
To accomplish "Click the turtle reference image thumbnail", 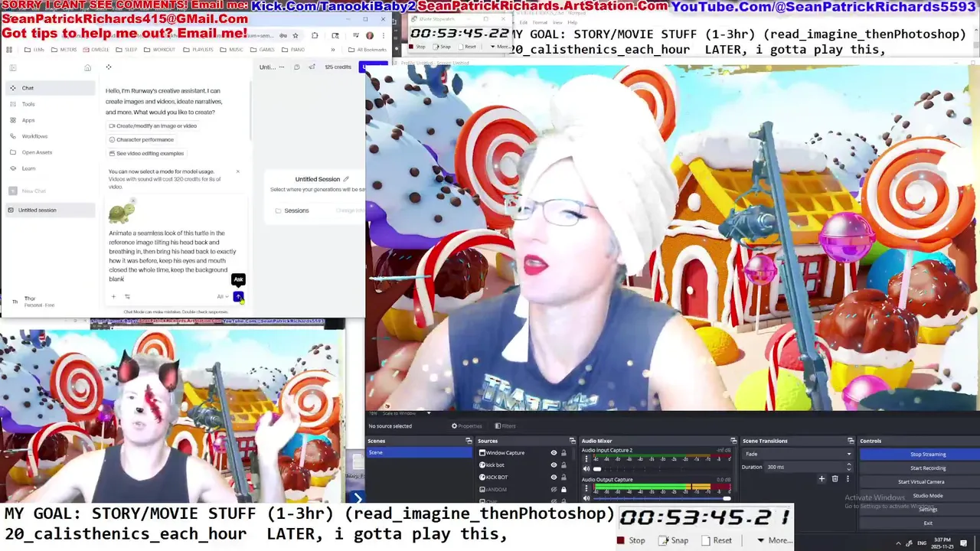I will [x=121, y=212].
